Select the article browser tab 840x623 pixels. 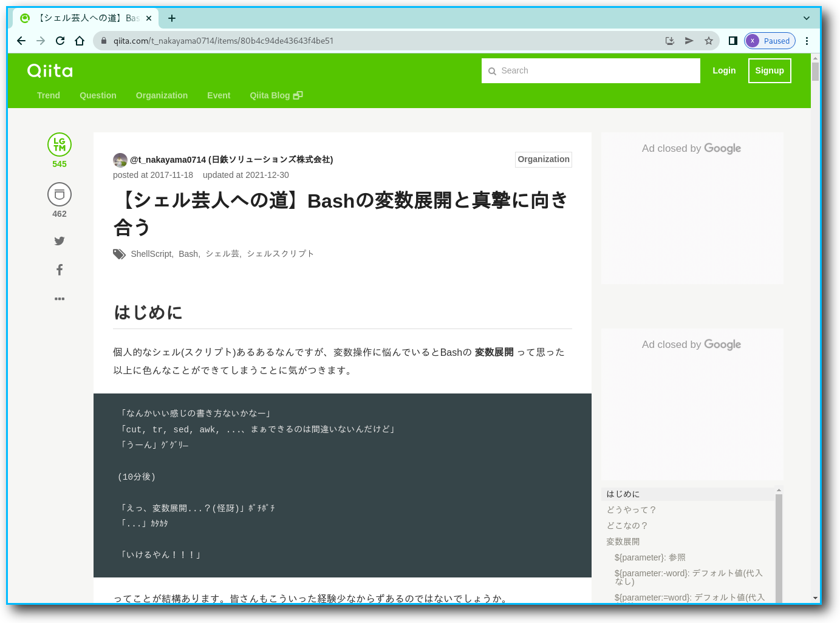[x=85, y=18]
